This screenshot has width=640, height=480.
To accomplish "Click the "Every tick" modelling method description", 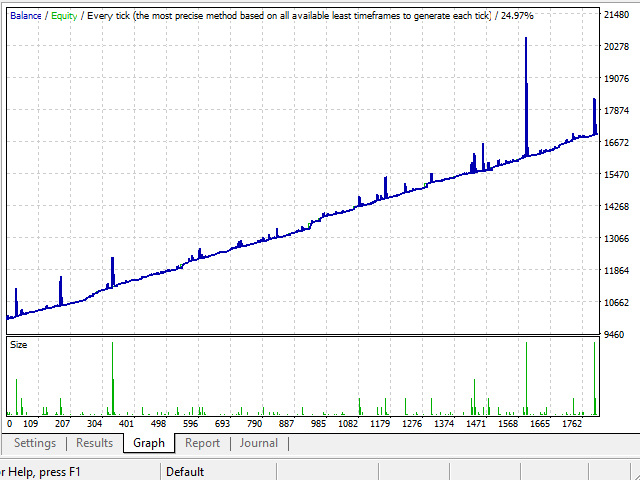I will point(289,16).
